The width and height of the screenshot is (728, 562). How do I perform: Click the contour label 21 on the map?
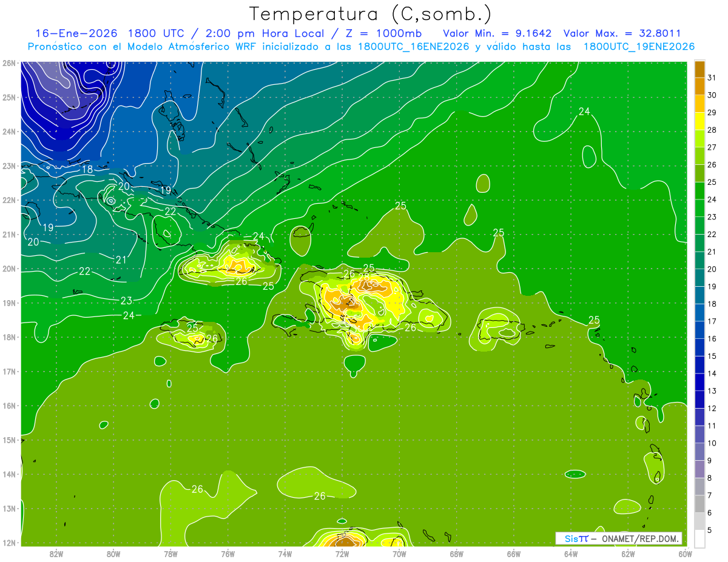click(121, 260)
